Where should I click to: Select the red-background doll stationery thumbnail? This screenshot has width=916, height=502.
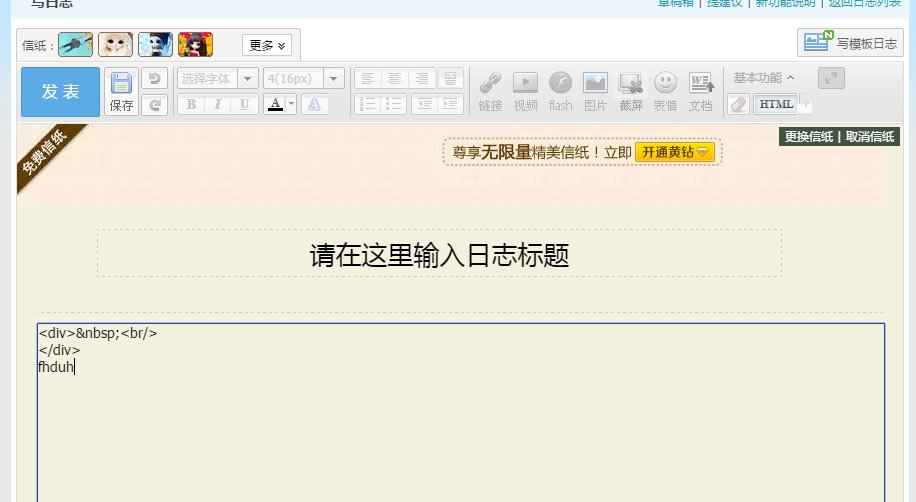(x=195, y=44)
